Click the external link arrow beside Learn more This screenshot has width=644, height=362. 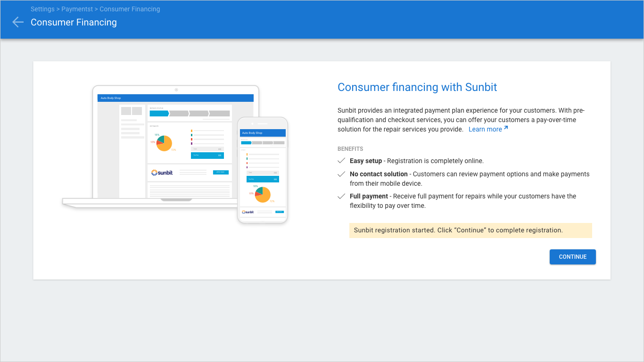(x=506, y=128)
